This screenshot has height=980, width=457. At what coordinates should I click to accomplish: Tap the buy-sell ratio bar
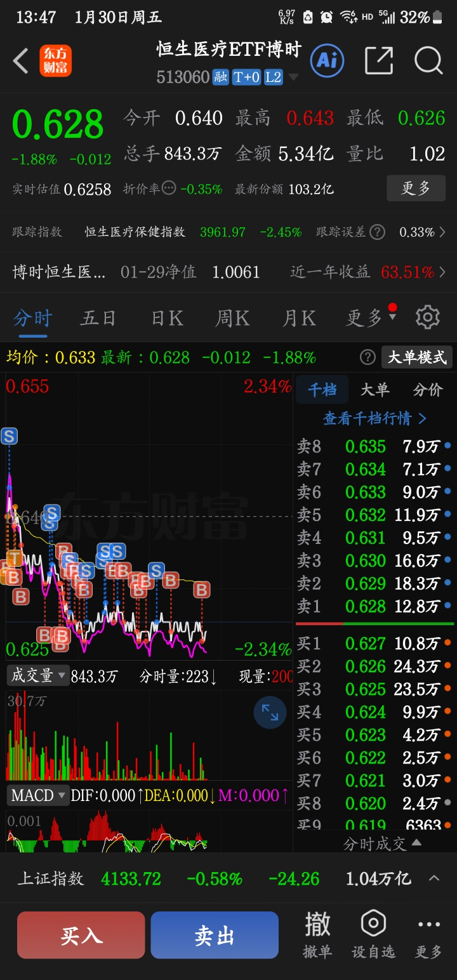pos(374,624)
